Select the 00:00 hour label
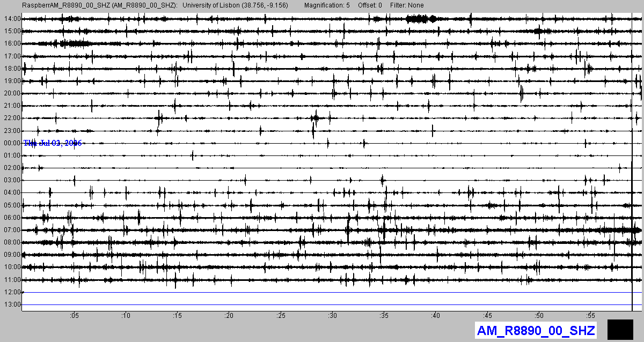 [x=12, y=143]
